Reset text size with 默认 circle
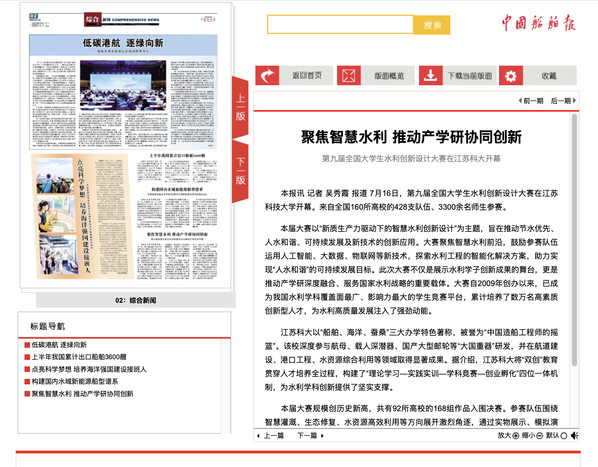The height and width of the screenshot is (467, 598). 563,435
